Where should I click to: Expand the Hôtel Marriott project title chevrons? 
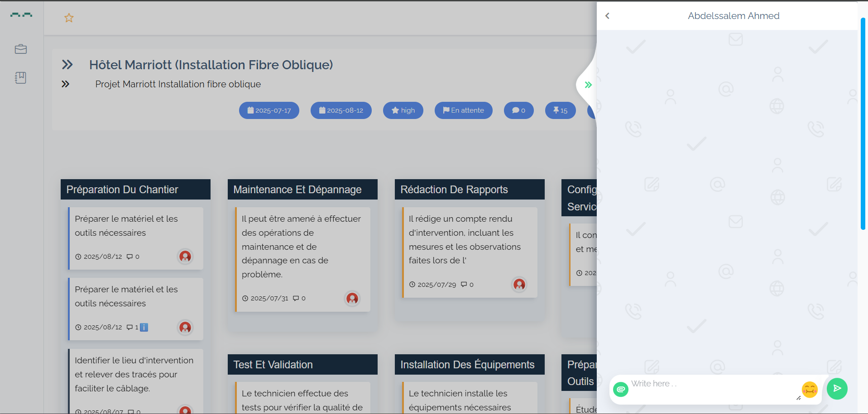pos(67,65)
